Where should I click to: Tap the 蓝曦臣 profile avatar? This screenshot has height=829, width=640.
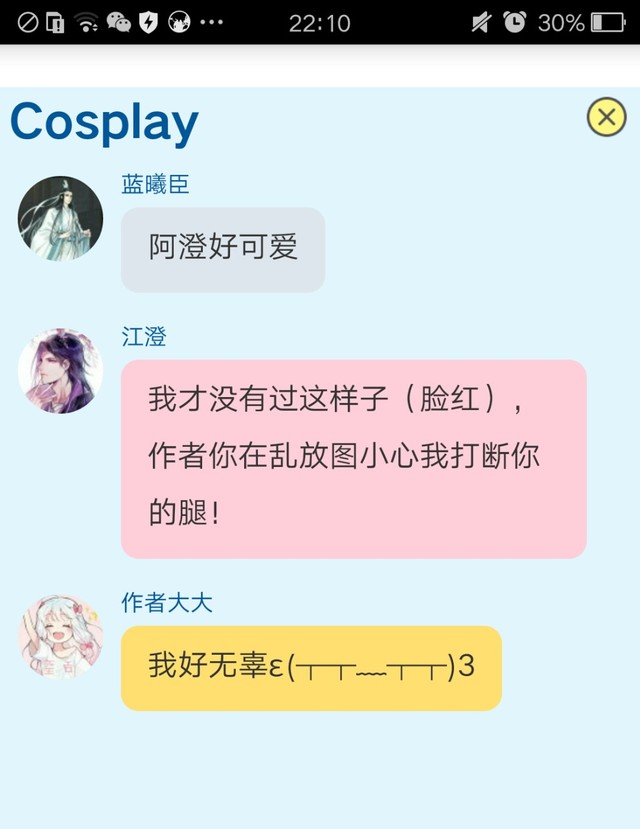pos(60,218)
